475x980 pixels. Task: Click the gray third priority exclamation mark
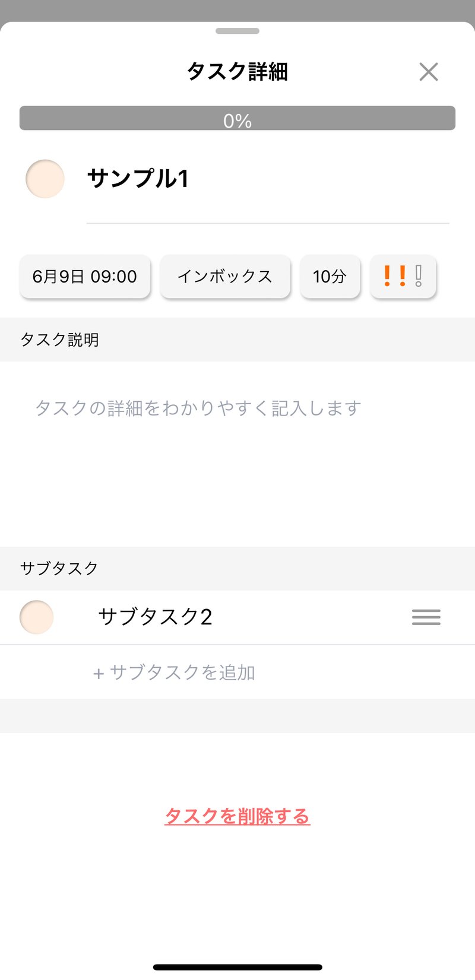[419, 276]
